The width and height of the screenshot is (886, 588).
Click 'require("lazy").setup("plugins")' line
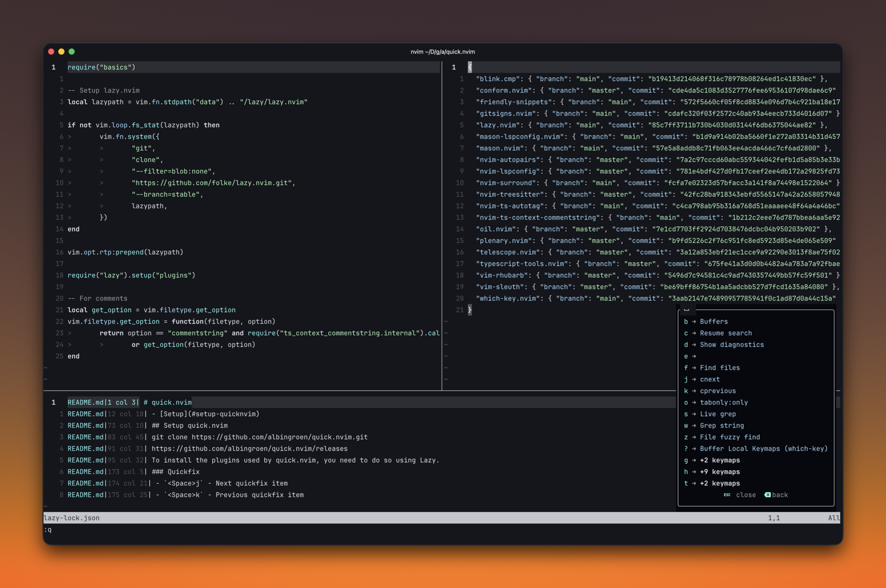click(x=131, y=275)
